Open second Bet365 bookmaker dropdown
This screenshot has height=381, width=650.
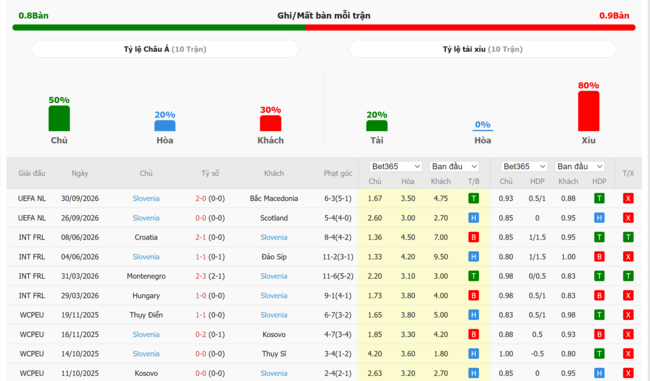[x=524, y=166]
